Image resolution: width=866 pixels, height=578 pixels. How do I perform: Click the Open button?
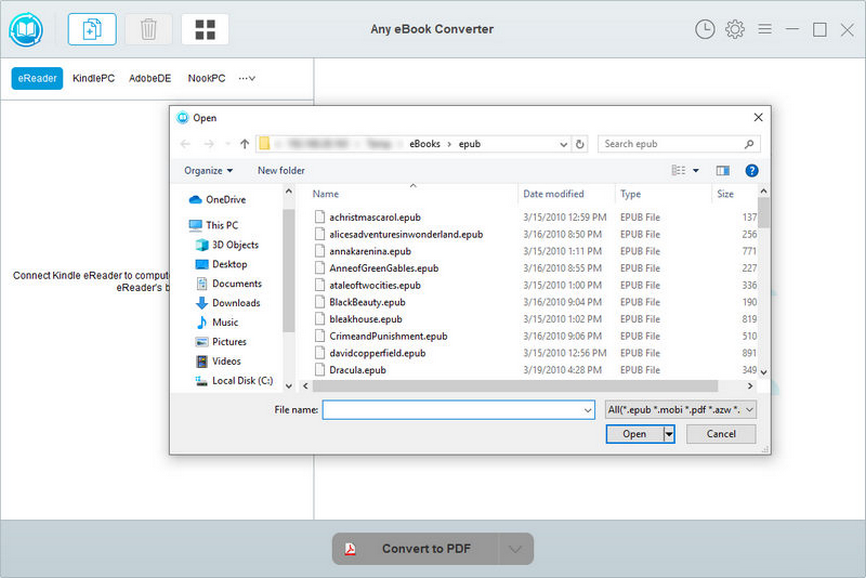[635, 434]
